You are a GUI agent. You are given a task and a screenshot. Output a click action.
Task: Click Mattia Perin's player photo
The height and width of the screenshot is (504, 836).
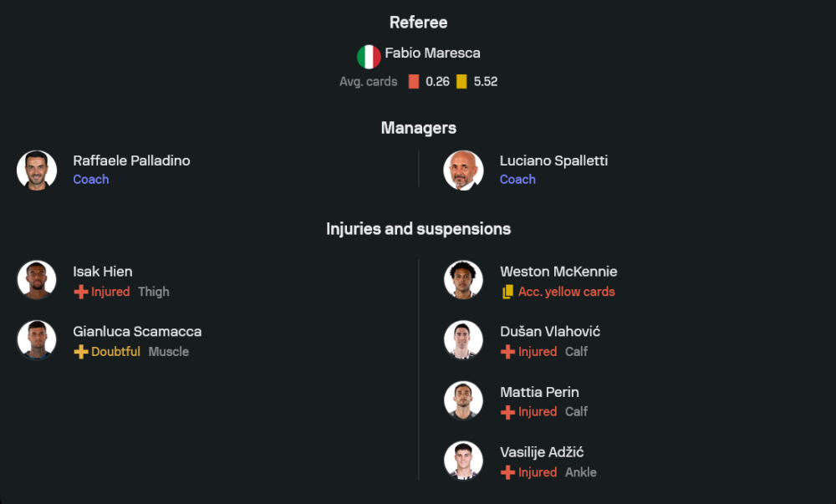click(x=463, y=400)
